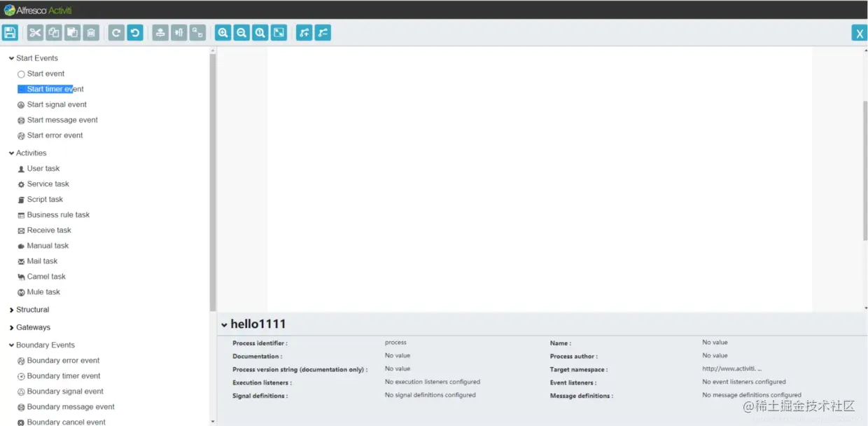Click the Redo arrow icon
Viewport: 868px width, 426px height.
pyautogui.click(x=116, y=32)
